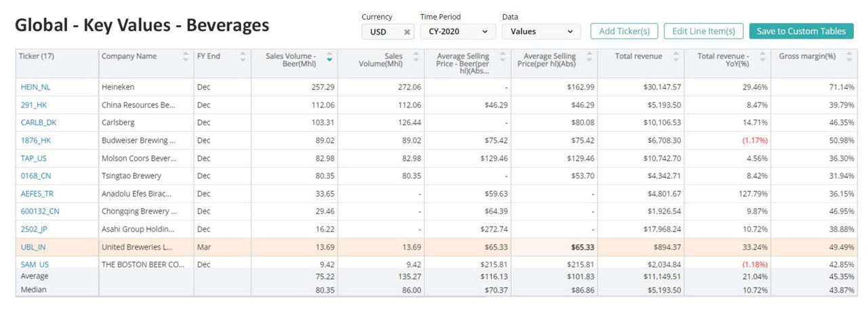Click the Add Ticker(s) button
The image size is (868, 309).
coord(625,31)
